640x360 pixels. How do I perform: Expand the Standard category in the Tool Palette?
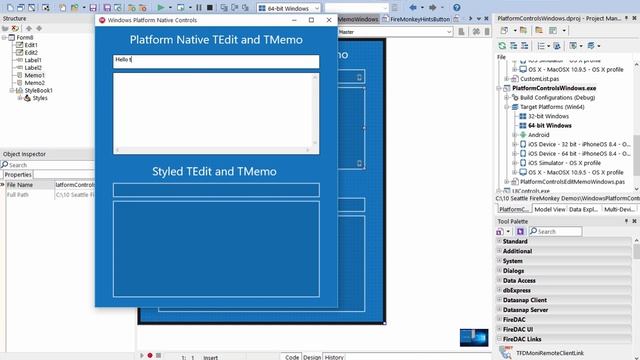pos(499,241)
